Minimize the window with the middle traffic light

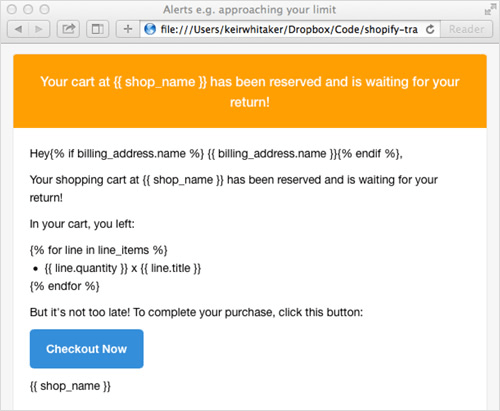28,9
